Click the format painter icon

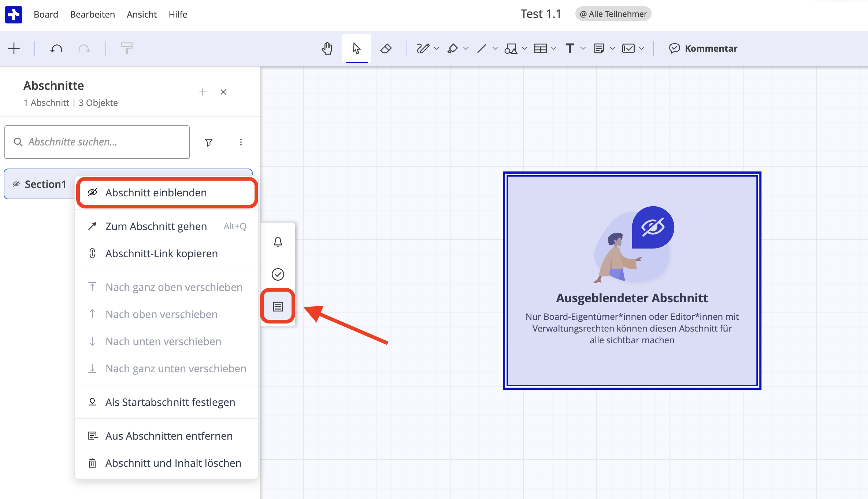[127, 48]
